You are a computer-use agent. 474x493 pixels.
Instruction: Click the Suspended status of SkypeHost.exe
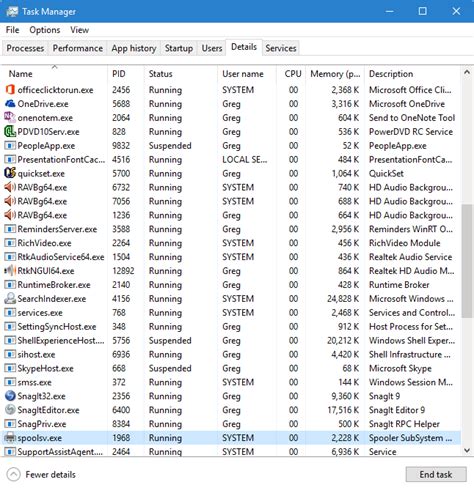(170, 368)
